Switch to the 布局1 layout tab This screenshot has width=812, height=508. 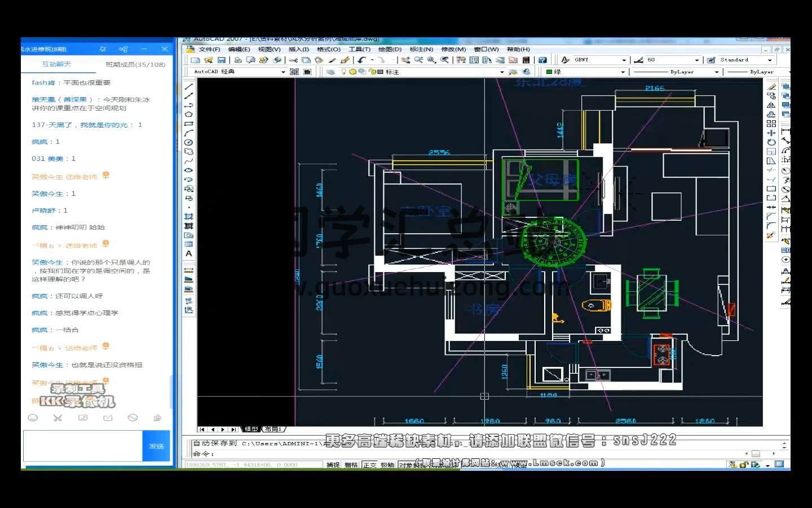click(272, 430)
